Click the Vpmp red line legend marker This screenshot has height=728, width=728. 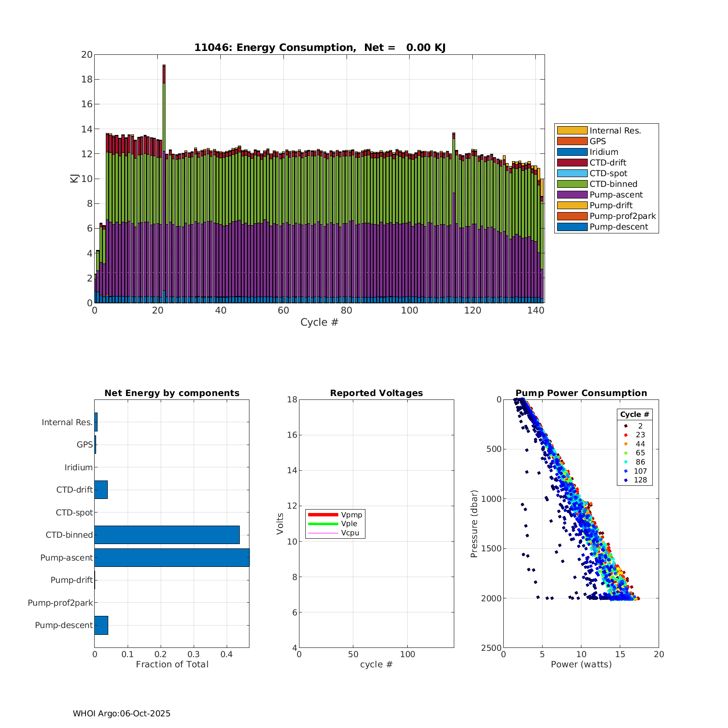pos(323,514)
